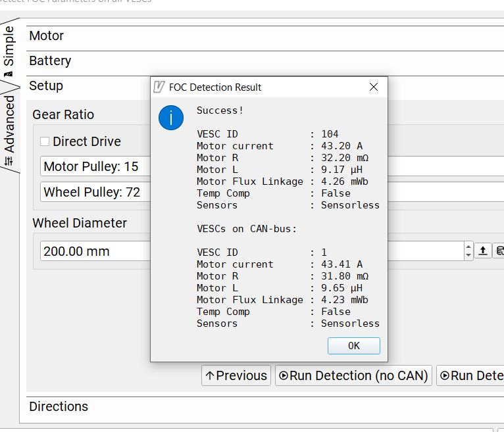Screen dimensions: 504x432
Task: Click the partially visible Run Detection button
Action: tap(470, 375)
